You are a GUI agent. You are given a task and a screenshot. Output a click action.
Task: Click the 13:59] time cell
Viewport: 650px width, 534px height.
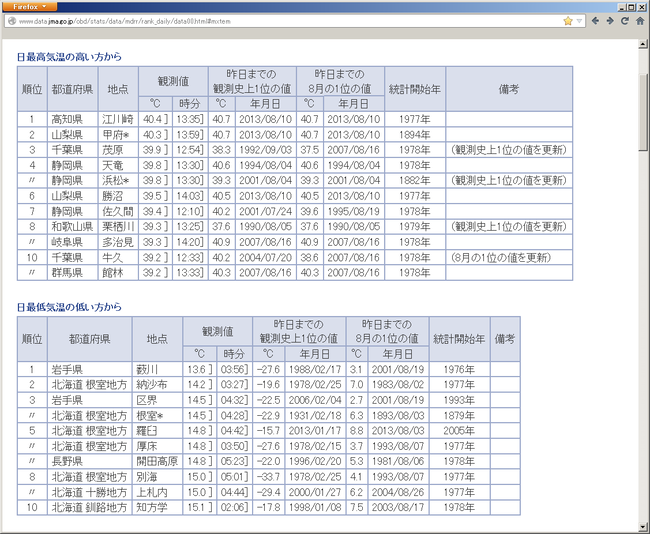[x=190, y=135]
